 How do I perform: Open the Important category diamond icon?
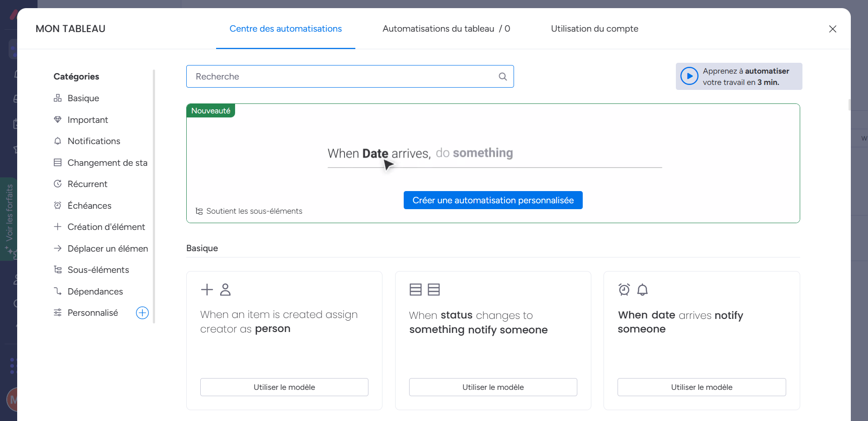pyautogui.click(x=57, y=120)
